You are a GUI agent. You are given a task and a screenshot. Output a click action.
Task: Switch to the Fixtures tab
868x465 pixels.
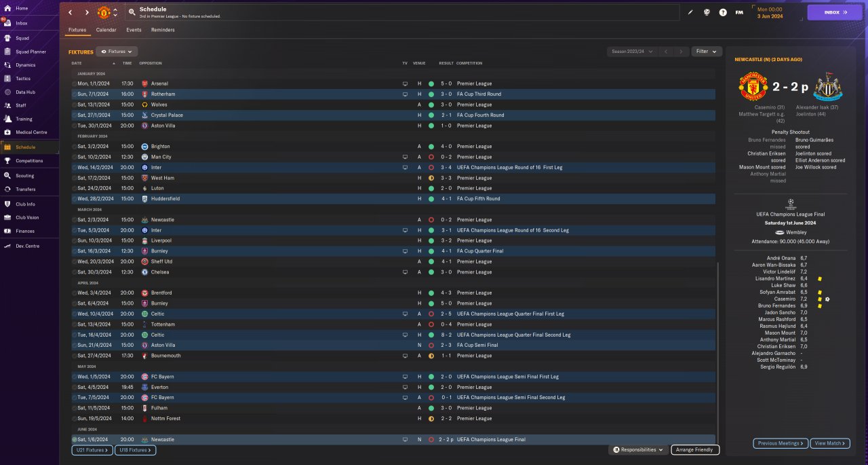pyautogui.click(x=77, y=30)
